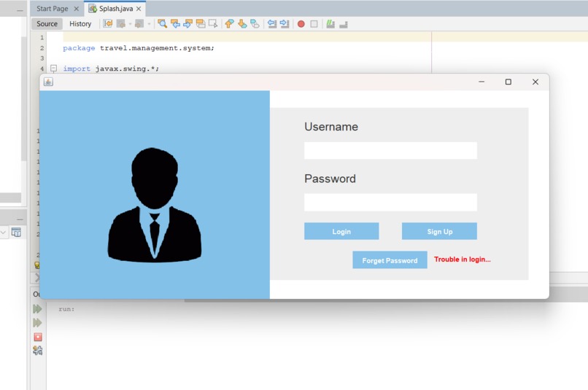Click the Find Selection magnifier icon
588x390 pixels.
[x=163, y=24]
